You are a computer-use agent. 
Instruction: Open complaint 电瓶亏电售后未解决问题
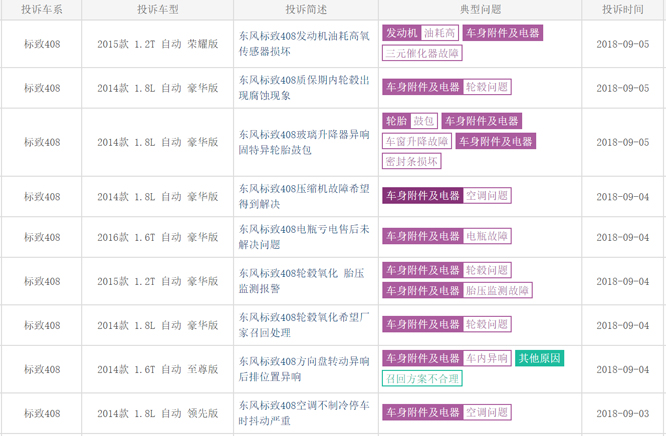(304, 237)
